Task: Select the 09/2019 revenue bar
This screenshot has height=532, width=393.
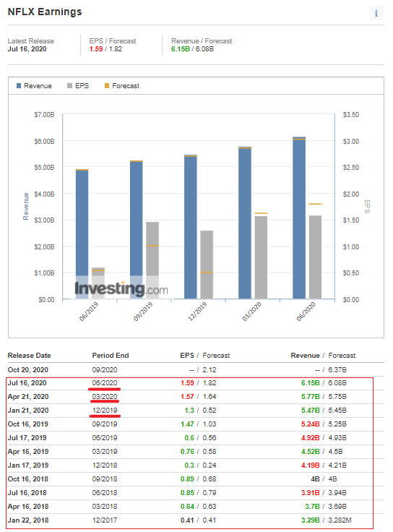Action: pyautogui.click(x=137, y=230)
